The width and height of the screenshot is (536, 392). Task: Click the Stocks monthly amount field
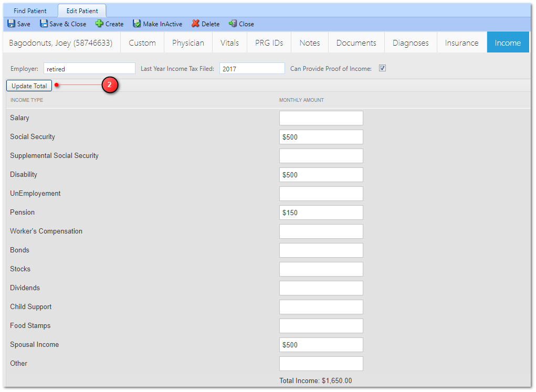coord(321,269)
